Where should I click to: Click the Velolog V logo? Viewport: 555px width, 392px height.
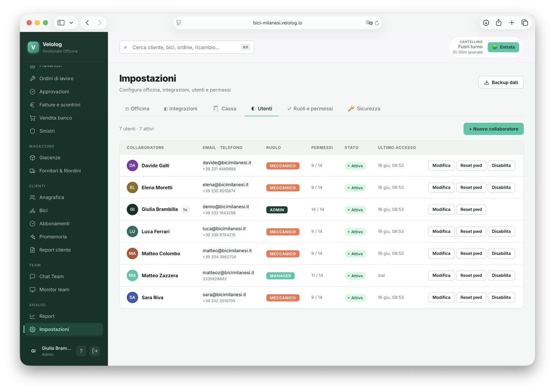click(x=33, y=47)
